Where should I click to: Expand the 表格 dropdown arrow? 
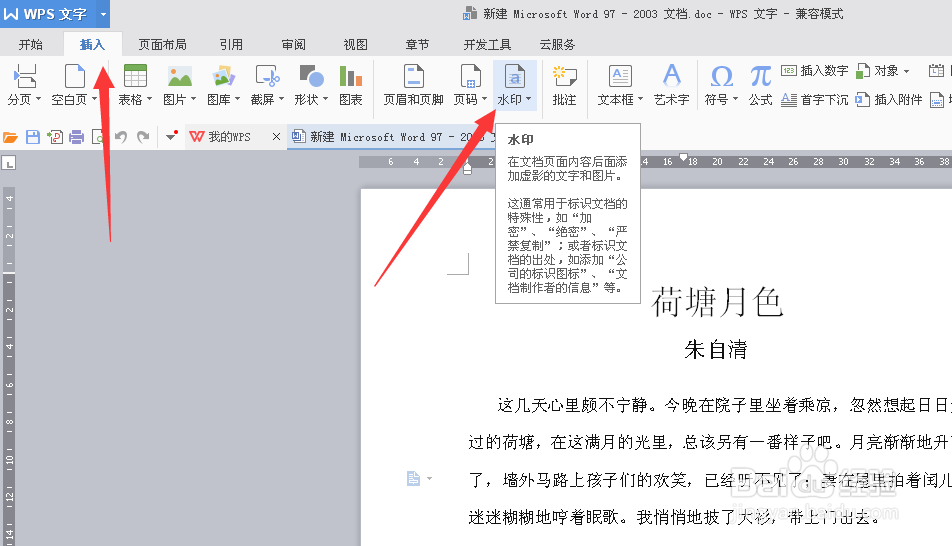pyautogui.click(x=149, y=99)
